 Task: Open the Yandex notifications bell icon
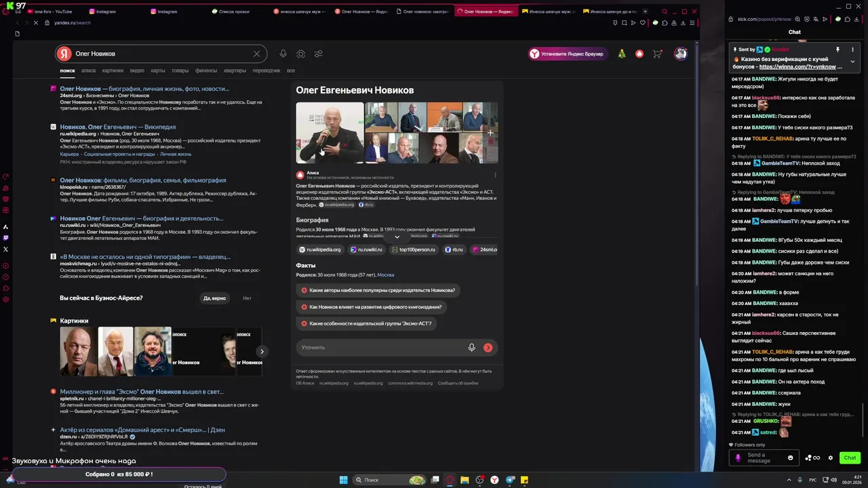[x=639, y=54]
